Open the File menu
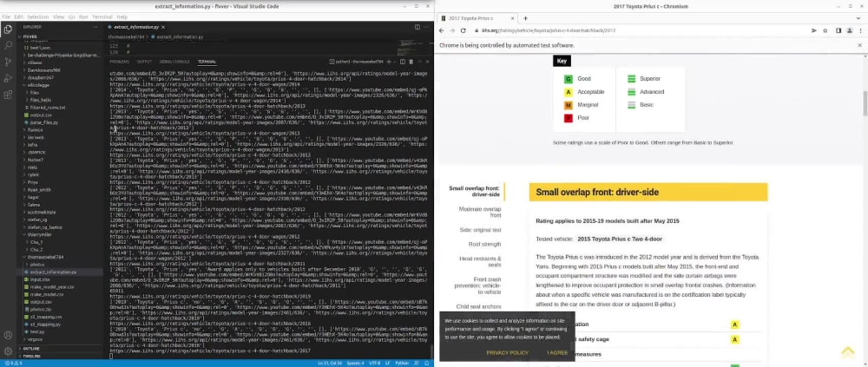868x367 pixels. coord(6,17)
